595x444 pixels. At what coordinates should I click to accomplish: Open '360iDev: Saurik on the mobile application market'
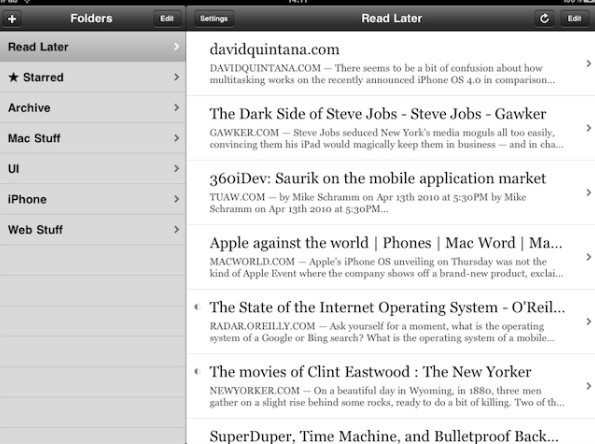(x=378, y=179)
